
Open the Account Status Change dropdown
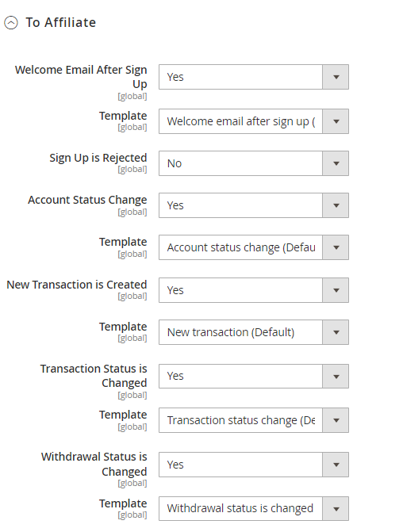point(254,205)
